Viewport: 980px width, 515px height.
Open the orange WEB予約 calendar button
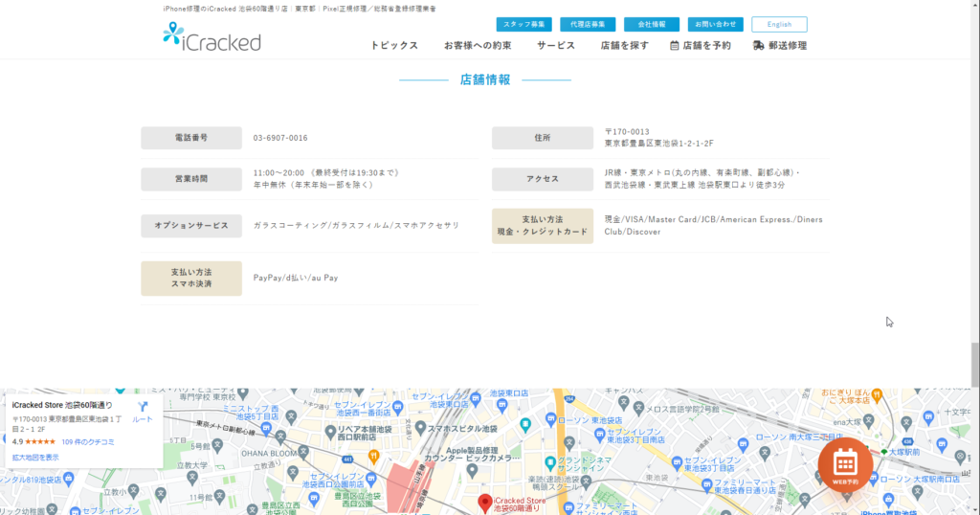click(x=845, y=464)
